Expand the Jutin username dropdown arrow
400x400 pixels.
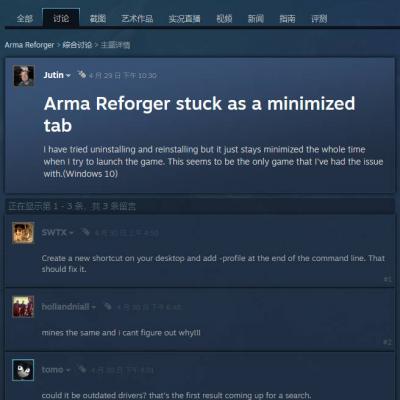(x=68, y=76)
